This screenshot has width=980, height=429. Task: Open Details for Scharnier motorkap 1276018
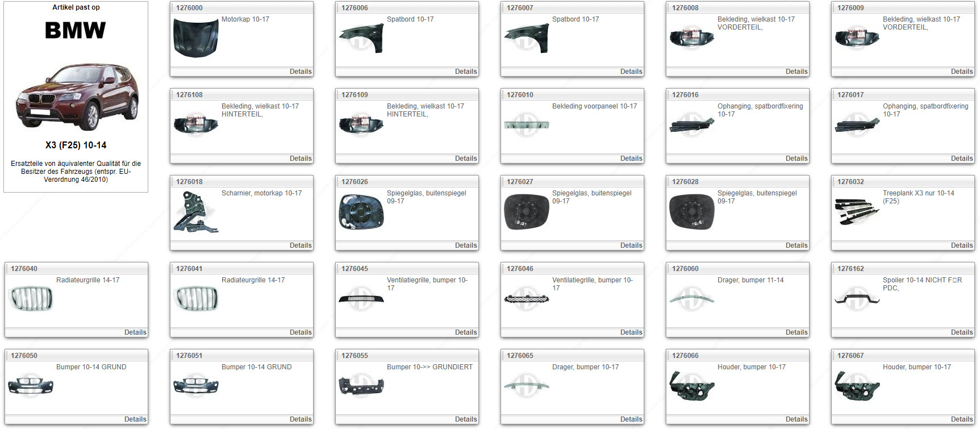click(301, 245)
